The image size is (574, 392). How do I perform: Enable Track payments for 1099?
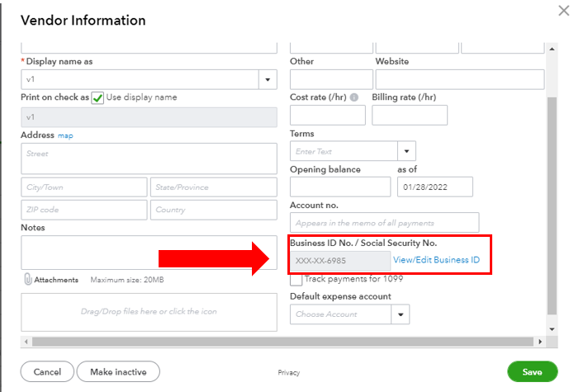click(296, 280)
